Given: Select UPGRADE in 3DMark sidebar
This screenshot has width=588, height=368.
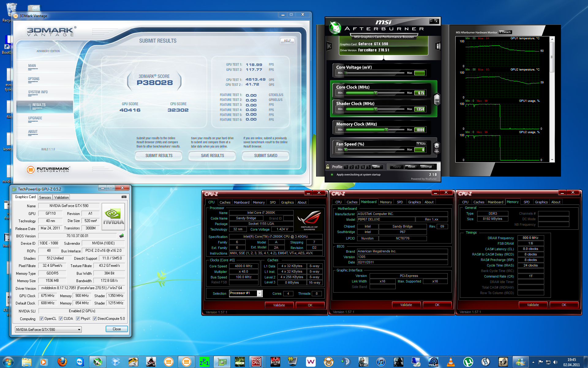Looking at the screenshot, I should tap(35, 118).
